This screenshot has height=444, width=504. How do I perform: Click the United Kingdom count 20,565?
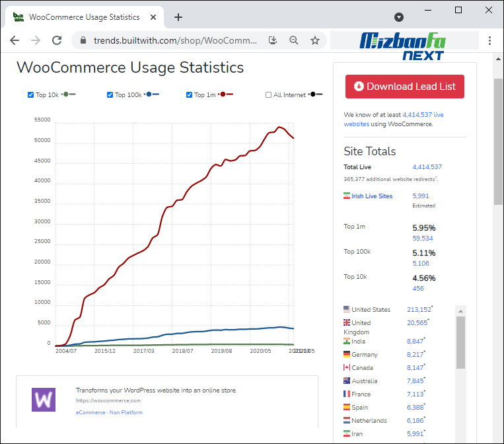(x=417, y=322)
